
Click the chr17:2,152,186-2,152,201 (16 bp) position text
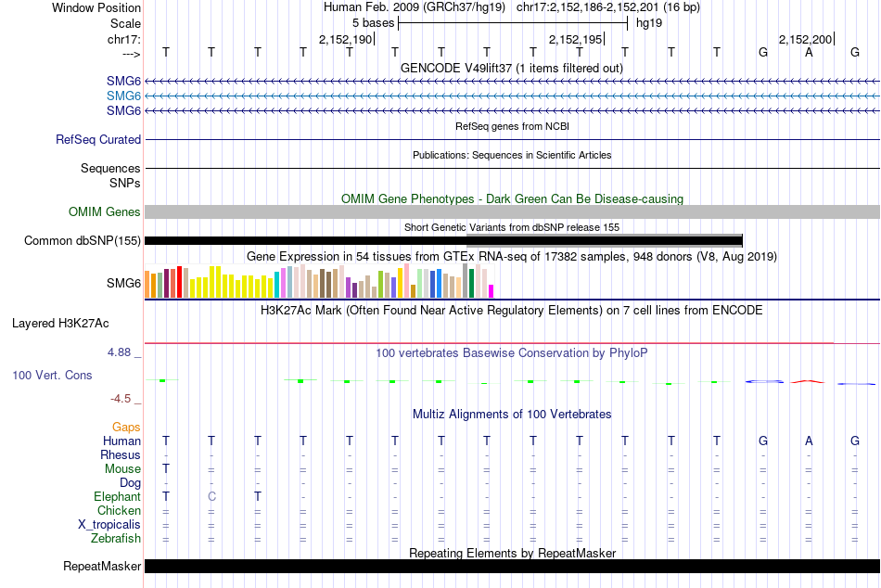(608, 7)
